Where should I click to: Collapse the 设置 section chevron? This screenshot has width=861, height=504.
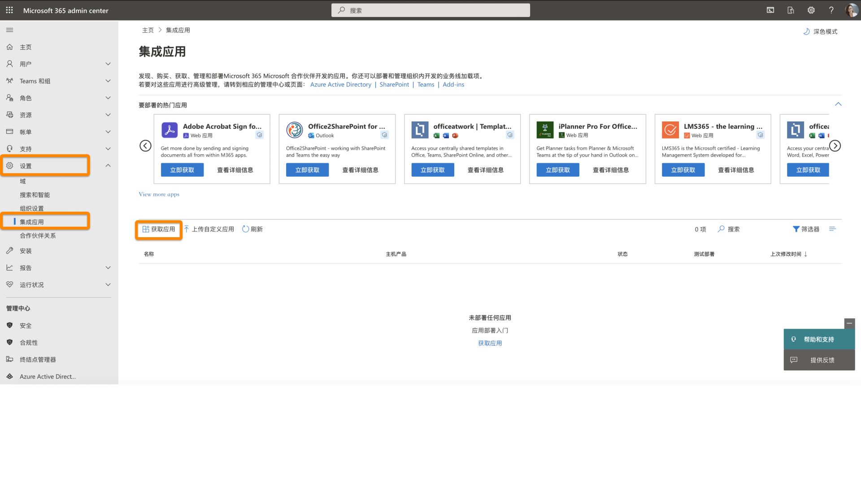coord(108,165)
